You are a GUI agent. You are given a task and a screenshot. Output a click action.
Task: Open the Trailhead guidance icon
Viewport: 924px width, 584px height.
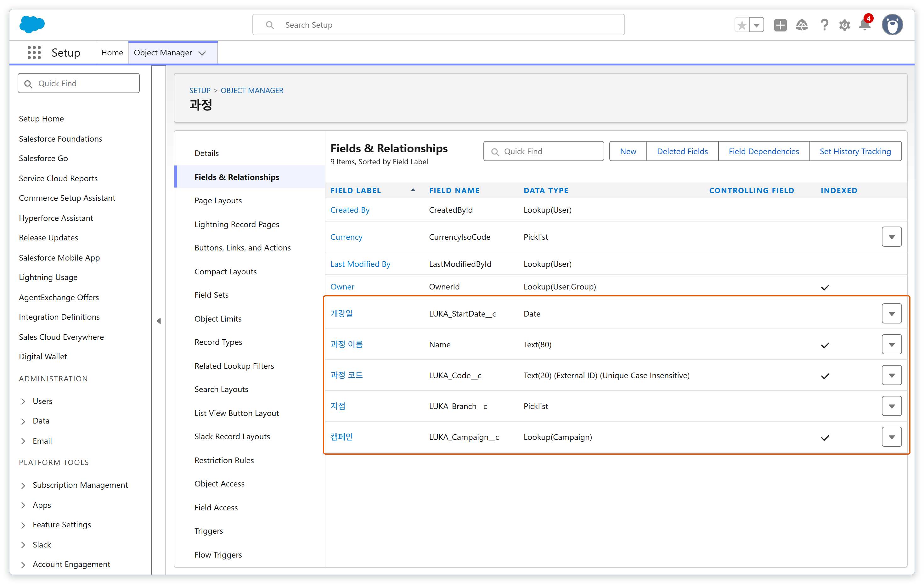click(x=802, y=25)
